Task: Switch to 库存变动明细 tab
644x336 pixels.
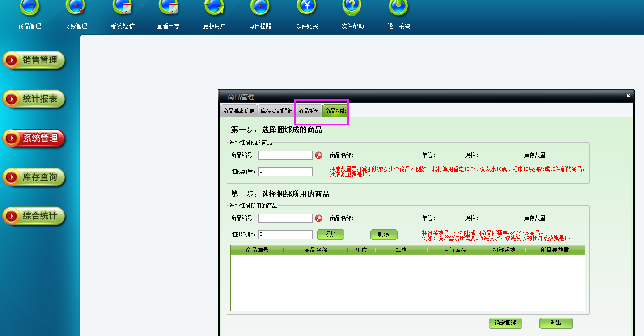Action: [276, 111]
